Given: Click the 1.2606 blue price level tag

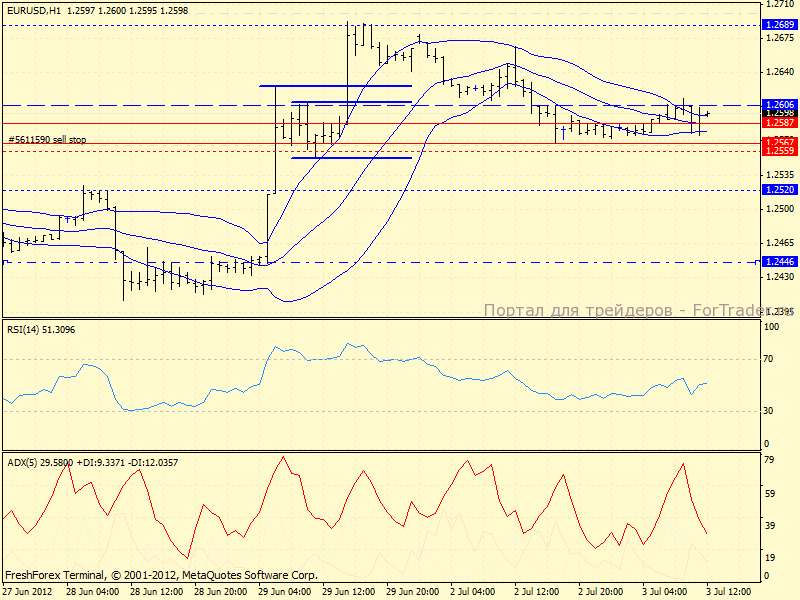Looking at the screenshot, I should point(780,105).
